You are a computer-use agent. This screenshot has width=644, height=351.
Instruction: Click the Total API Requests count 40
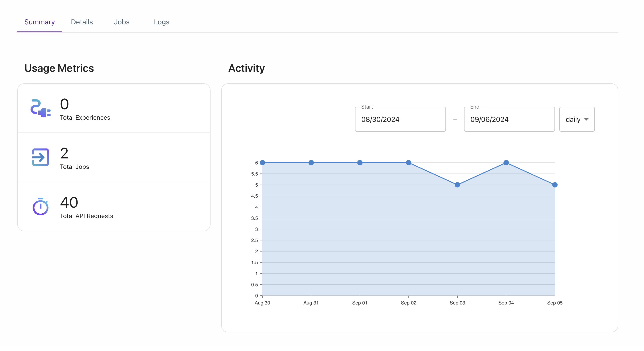pyautogui.click(x=69, y=203)
